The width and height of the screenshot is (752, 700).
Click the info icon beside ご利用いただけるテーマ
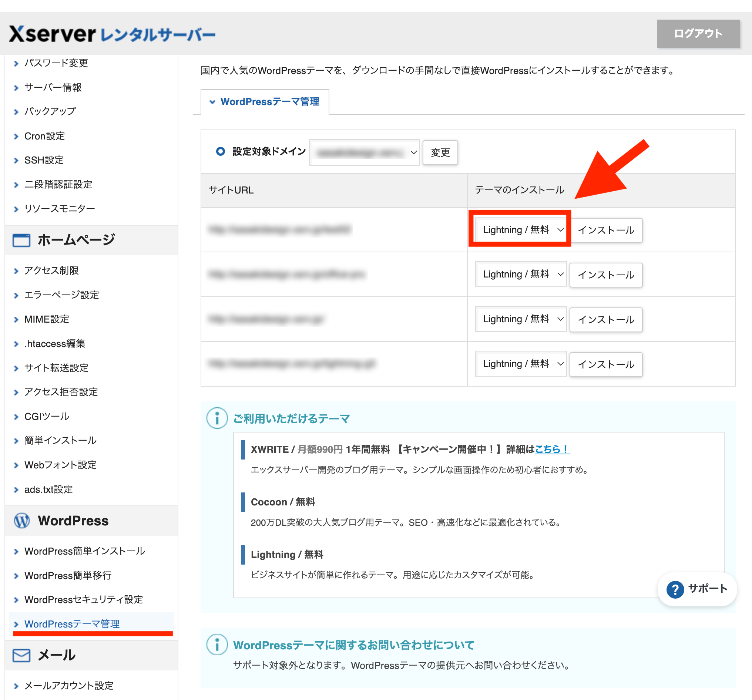[x=217, y=418]
